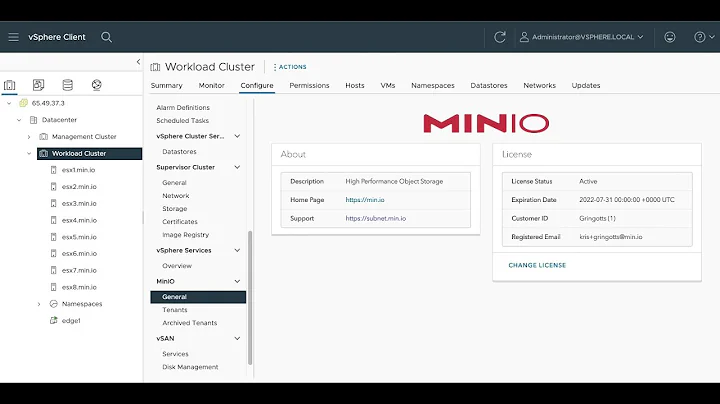The width and height of the screenshot is (720, 404).
Task: Click the esx4.min.io host icon
Action: click(53, 220)
